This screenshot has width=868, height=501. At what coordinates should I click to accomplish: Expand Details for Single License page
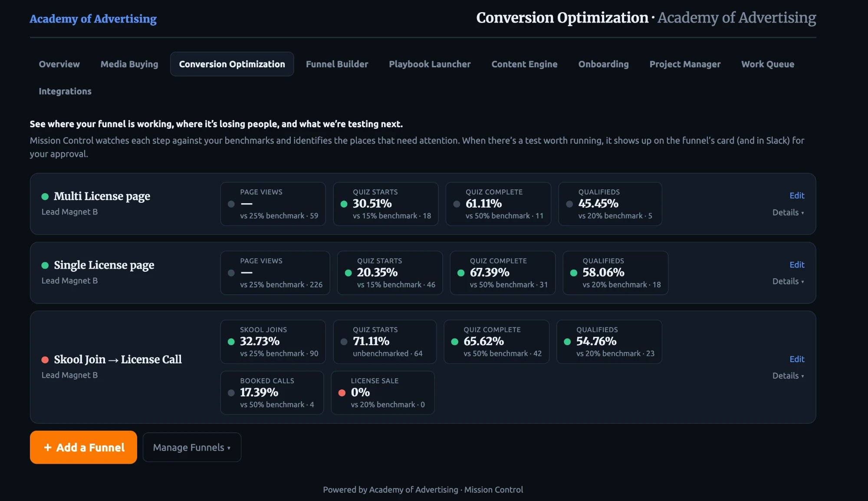[788, 281]
